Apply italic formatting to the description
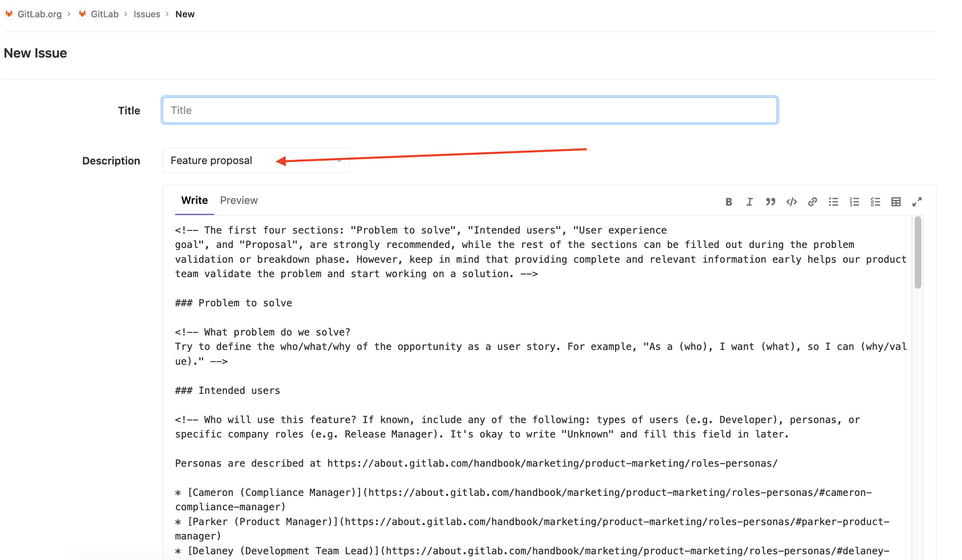 pos(749,202)
